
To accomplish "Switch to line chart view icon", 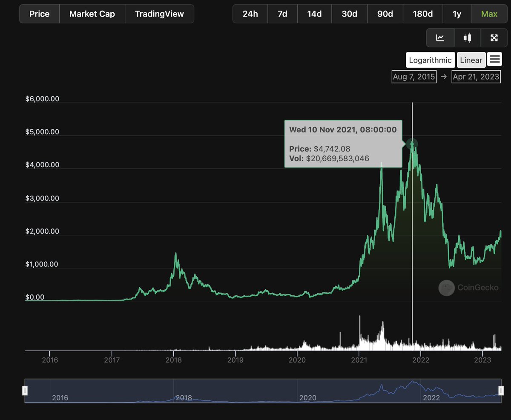I will coord(440,38).
